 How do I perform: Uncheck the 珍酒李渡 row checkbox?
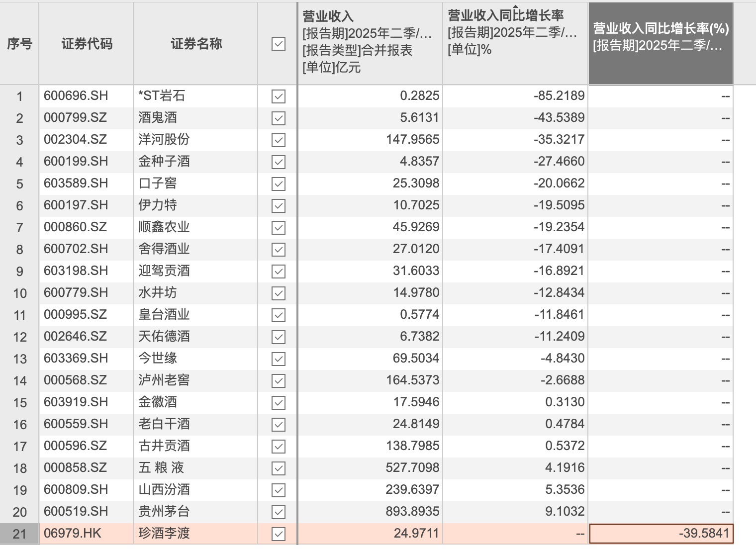[279, 534]
